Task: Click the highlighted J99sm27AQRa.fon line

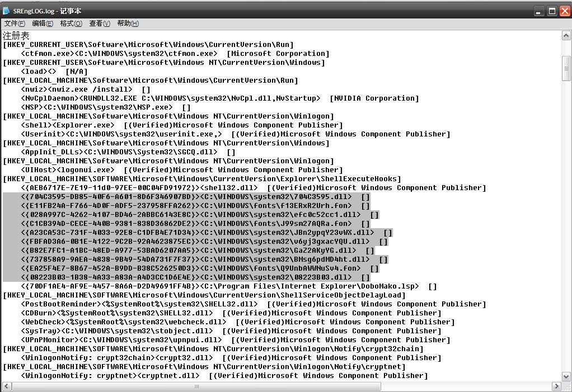Action: click(x=195, y=224)
